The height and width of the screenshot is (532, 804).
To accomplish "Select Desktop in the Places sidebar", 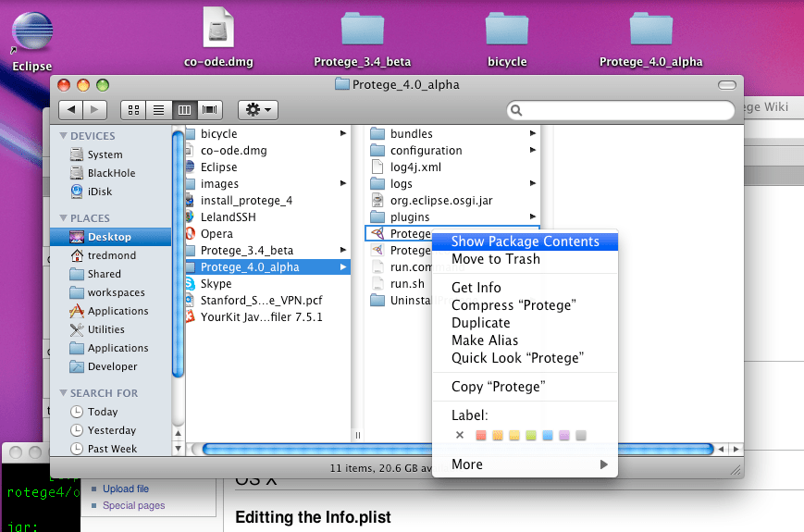I will [110, 237].
